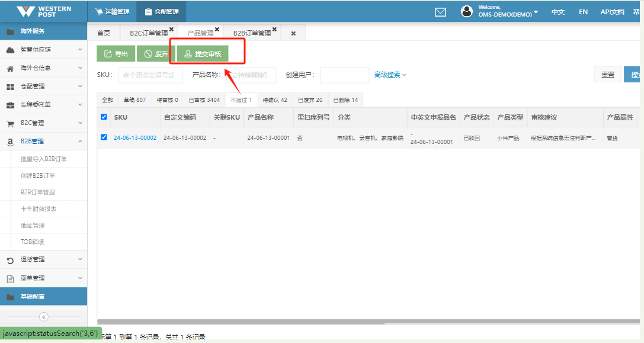Select the 待审核 0 status tab
This screenshot has width=644, height=343.
point(167,100)
